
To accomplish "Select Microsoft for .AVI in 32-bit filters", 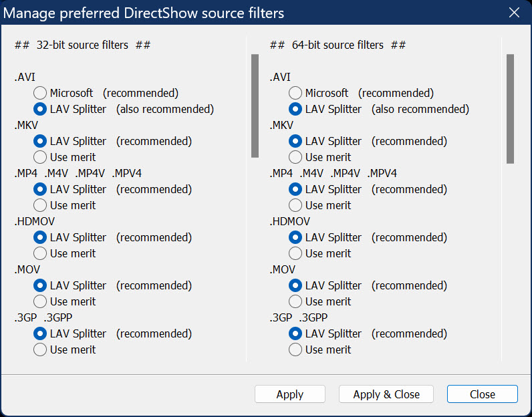I will coord(40,93).
